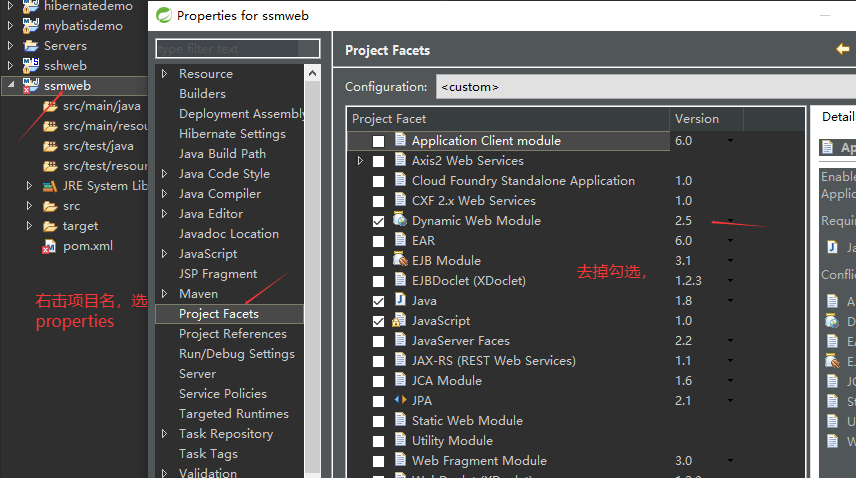This screenshot has height=478, width=856.
Task: Click the Java facet icon
Action: 400,300
